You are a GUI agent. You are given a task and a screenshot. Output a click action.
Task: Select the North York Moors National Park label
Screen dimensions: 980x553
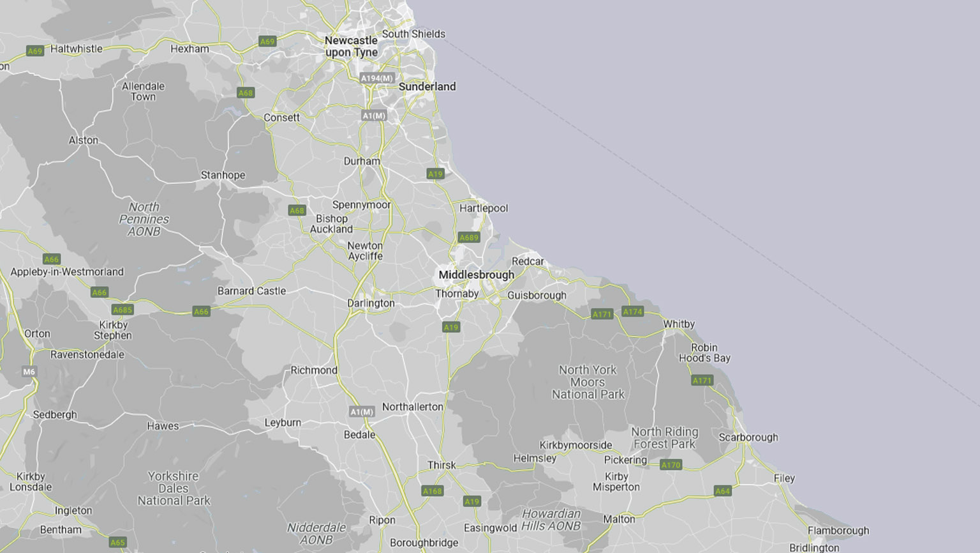click(588, 382)
